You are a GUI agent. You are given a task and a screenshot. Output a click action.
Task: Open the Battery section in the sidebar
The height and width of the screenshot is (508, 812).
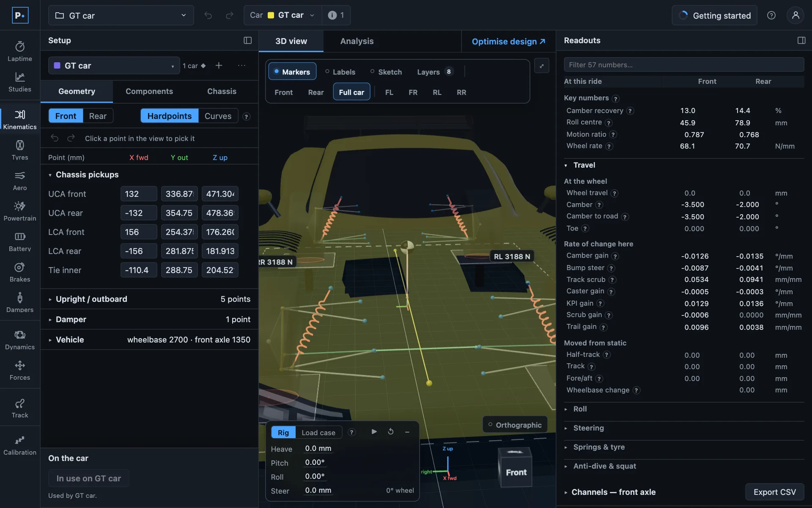pyautogui.click(x=20, y=242)
